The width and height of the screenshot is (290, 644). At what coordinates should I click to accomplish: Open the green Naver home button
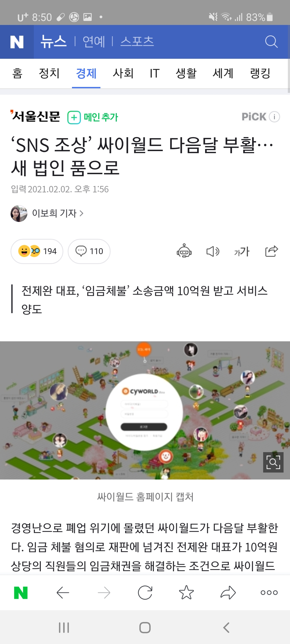pyautogui.click(x=21, y=592)
